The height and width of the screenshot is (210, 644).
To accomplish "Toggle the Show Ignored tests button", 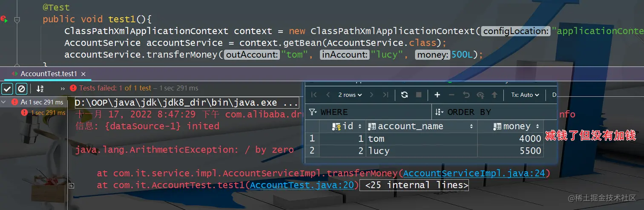I will [21, 89].
